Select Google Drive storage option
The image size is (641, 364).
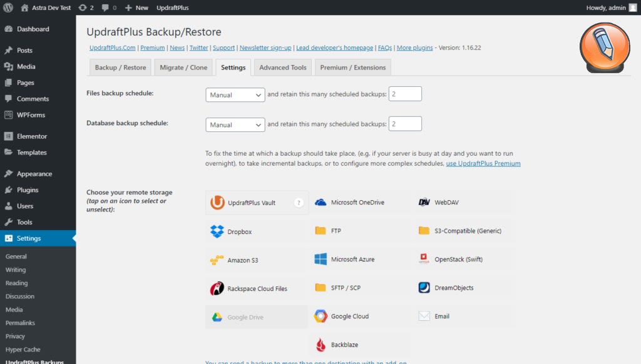coord(256,317)
